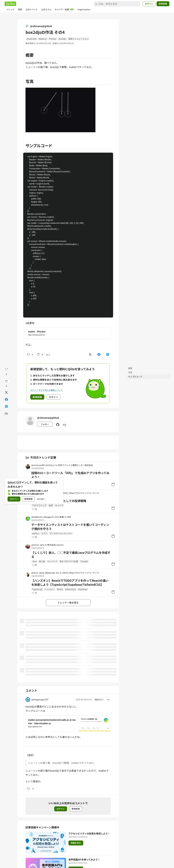Open @ohisama@github author name at article top
Image resolution: width=174 pixels, height=868 pixels.
click(41, 26)
